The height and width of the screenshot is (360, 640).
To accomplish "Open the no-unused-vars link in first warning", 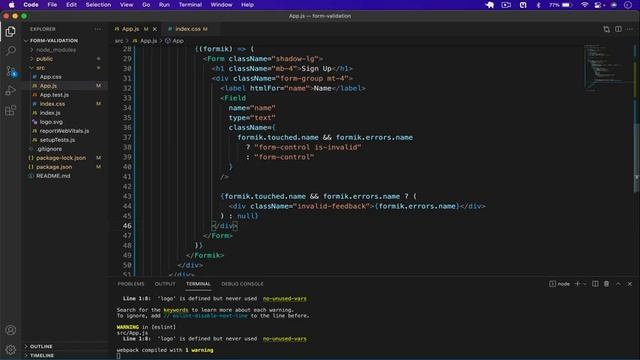I will 284,298.
